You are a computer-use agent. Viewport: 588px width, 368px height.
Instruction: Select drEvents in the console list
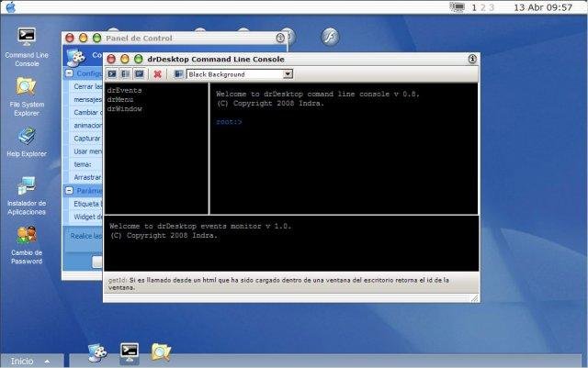tap(125, 90)
